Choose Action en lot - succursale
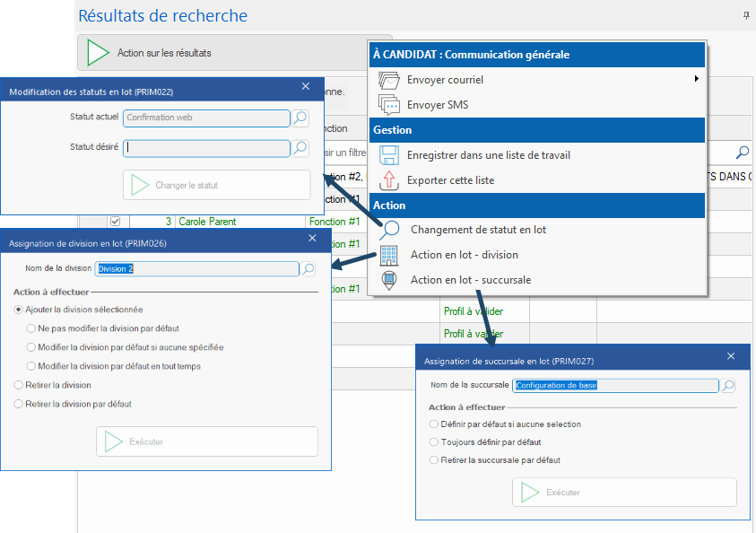Image resolution: width=756 pixels, height=533 pixels. coord(470,280)
